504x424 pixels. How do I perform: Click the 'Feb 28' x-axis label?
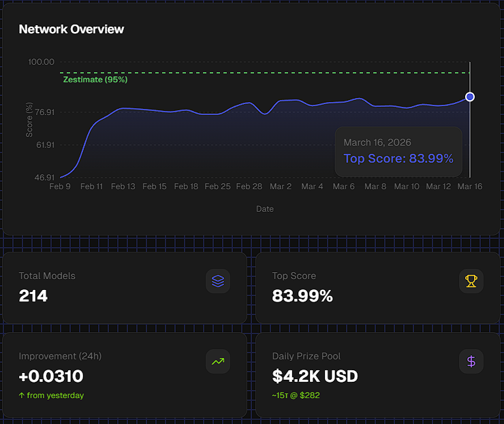click(249, 186)
